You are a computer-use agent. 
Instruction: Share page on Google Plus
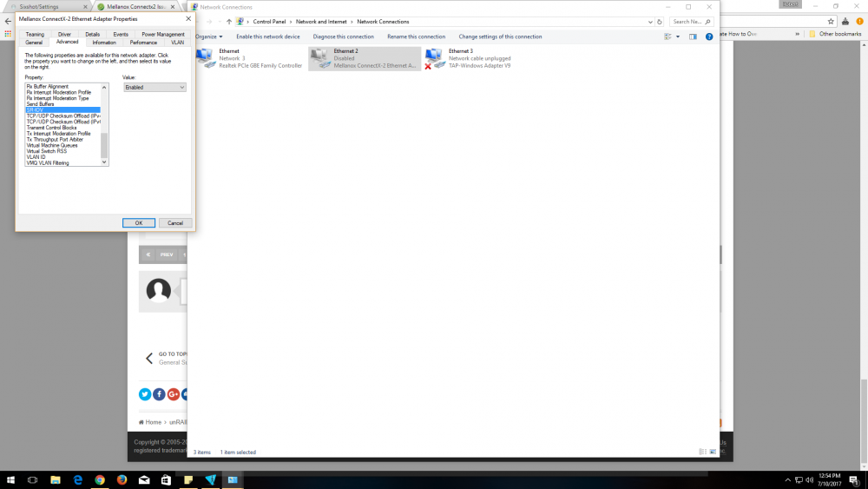pos(174,393)
